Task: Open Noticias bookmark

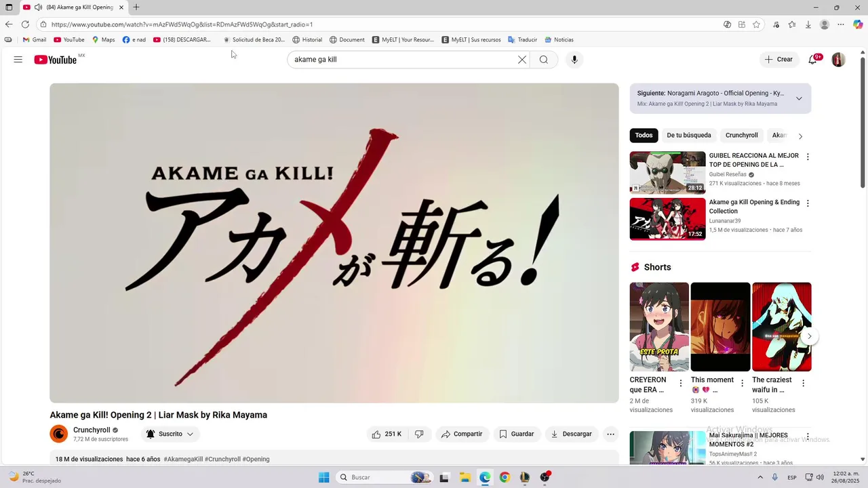Action: click(559, 39)
